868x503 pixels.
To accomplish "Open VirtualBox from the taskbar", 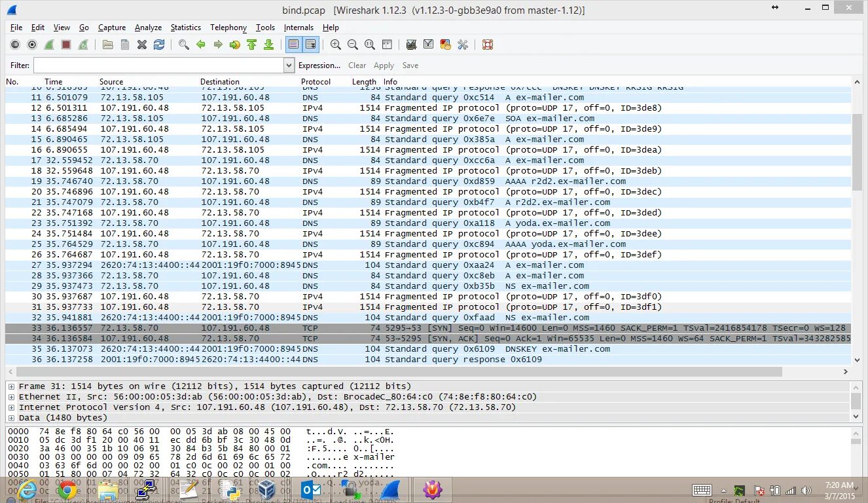I will [266, 491].
